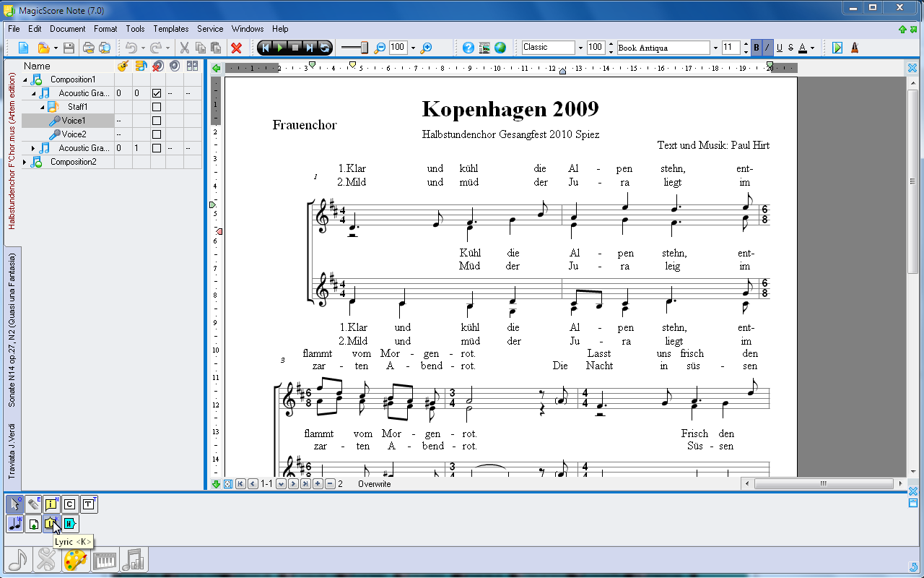
Task: Start playback with the green play button
Action: pyautogui.click(x=281, y=48)
